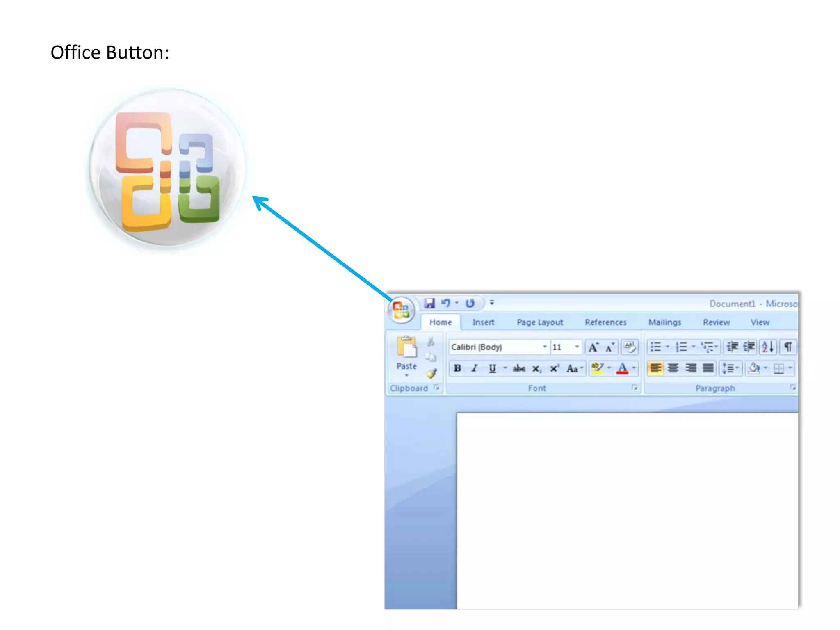
Task: Decrease paragraph indent
Action: tap(733, 347)
